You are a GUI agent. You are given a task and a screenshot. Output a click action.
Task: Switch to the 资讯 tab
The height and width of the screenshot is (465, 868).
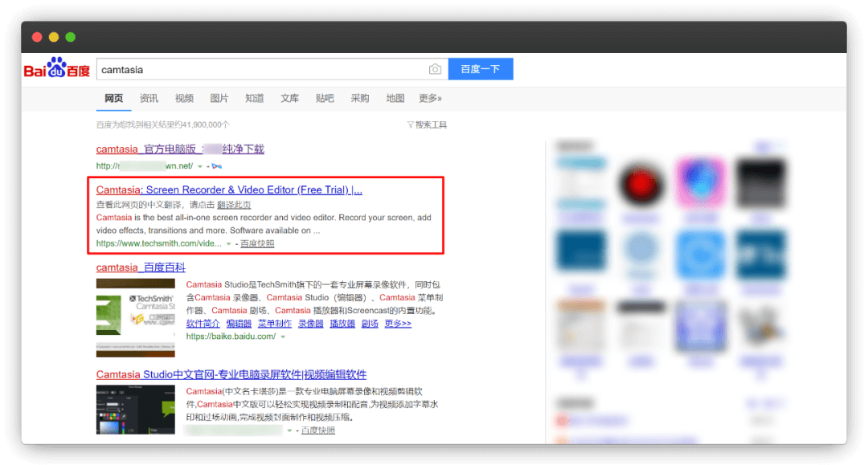tap(149, 99)
